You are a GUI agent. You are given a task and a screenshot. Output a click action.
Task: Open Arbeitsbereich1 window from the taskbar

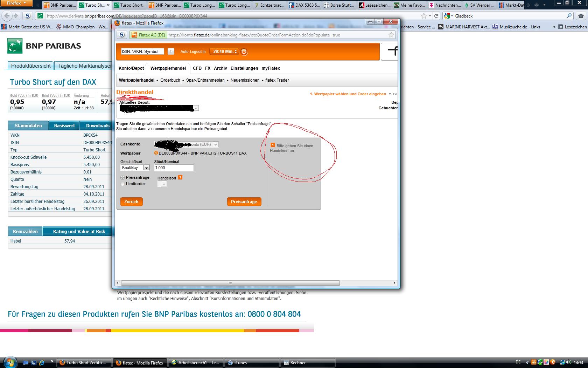196,363
